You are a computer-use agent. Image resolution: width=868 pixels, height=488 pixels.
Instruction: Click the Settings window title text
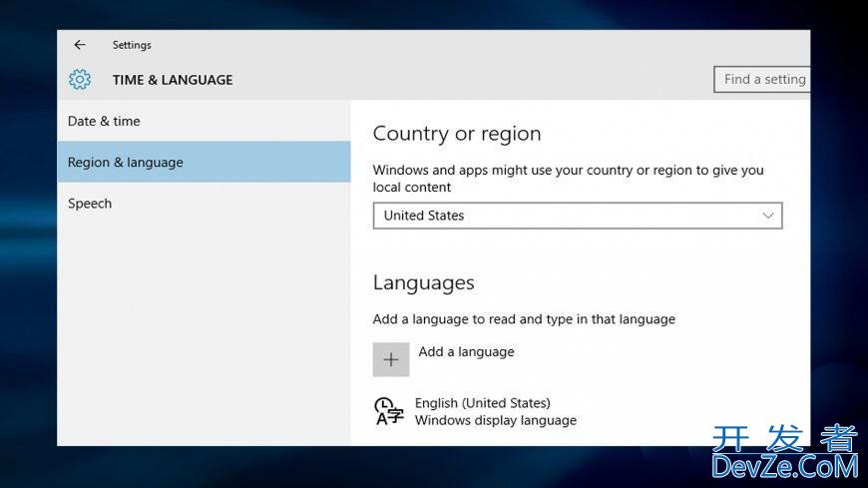pyautogui.click(x=132, y=45)
